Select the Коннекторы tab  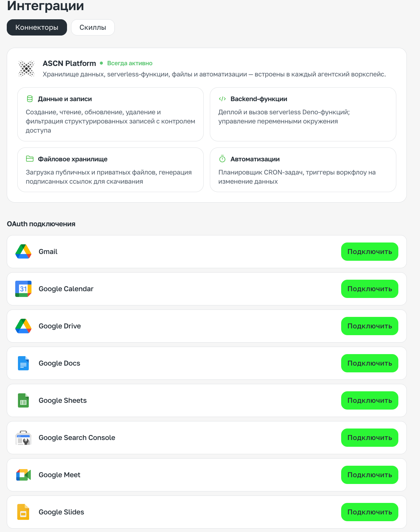37,27
